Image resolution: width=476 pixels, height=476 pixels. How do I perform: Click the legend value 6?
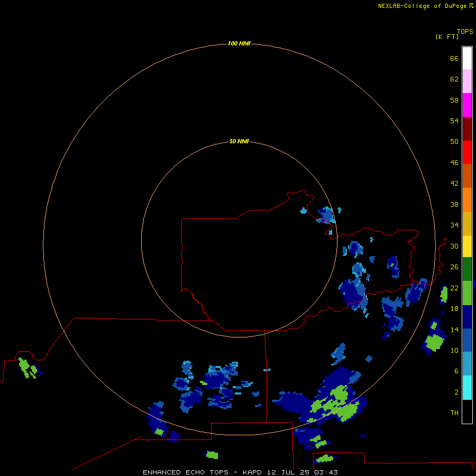click(x=456, y=371)
